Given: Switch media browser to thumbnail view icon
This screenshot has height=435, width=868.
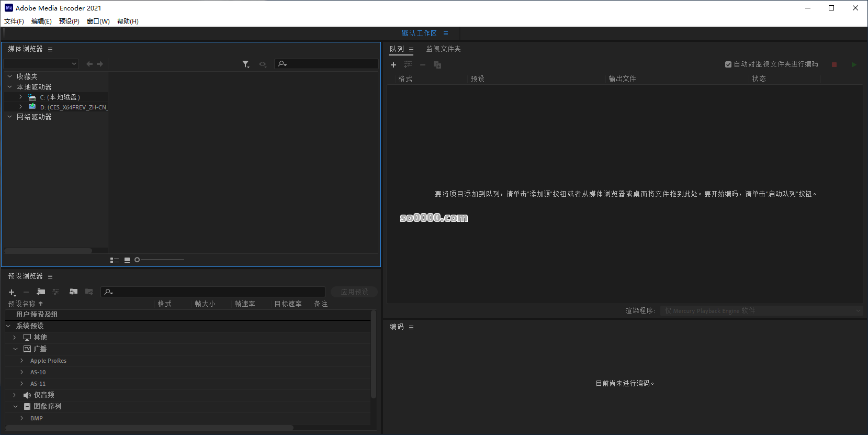Looking at the screenshot, I should [127, 260].
